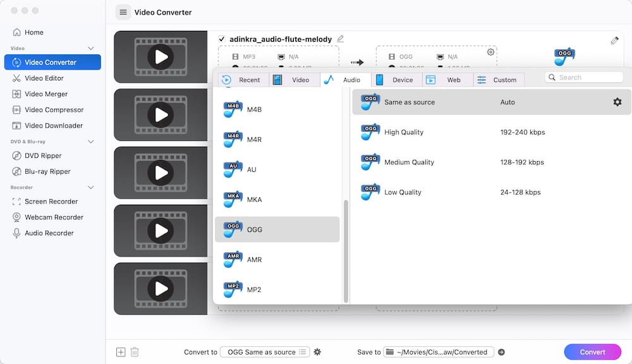
Task: Uncheck the adinkra_audio-flute-melody file checkbox
Action: point(221,39)
